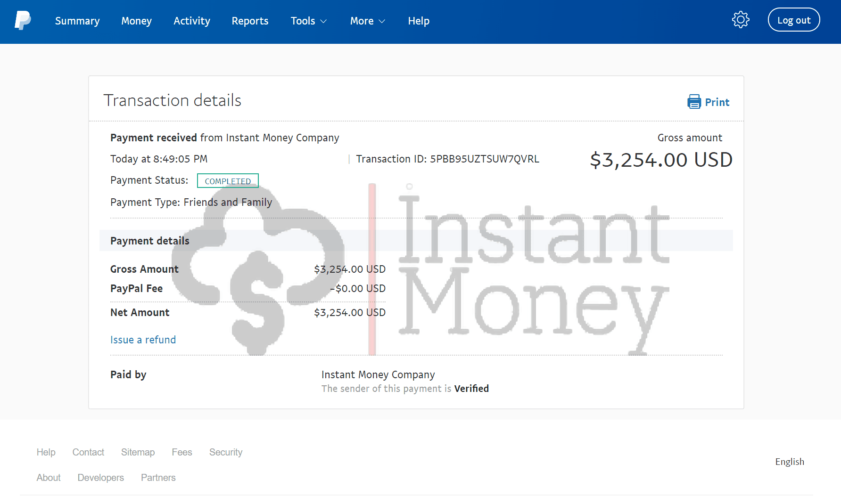The width and height of the screenshot is (841, 504).
Task: Open the English language selector
Action: coord(790,462)
